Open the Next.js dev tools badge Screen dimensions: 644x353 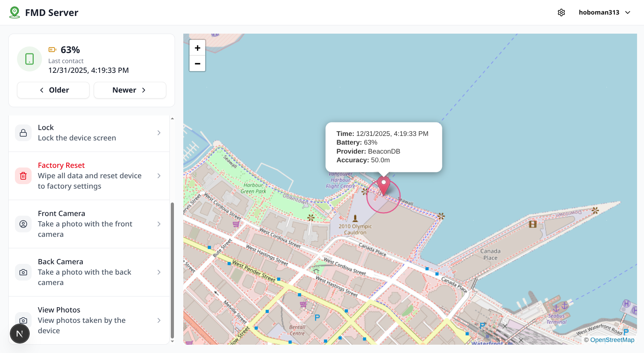[20, 334]
